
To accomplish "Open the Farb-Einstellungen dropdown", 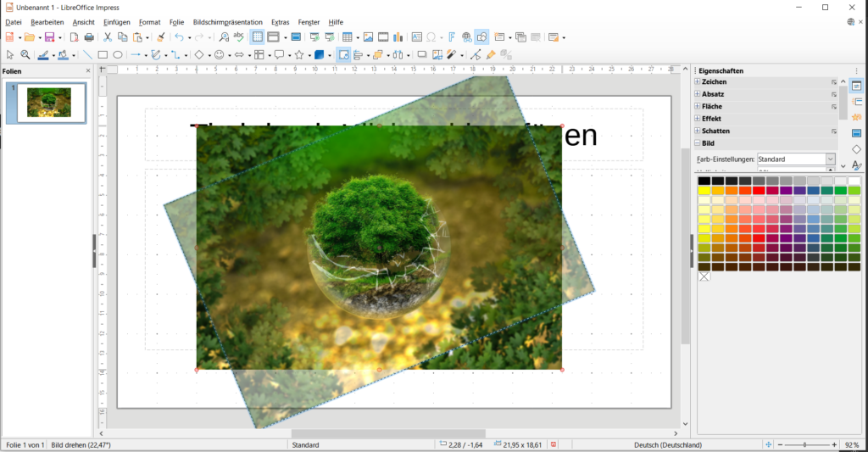I will (830, 159).
